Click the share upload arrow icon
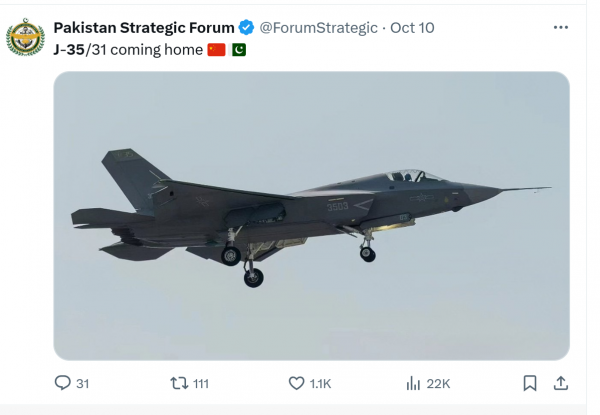 pos(561,383)
